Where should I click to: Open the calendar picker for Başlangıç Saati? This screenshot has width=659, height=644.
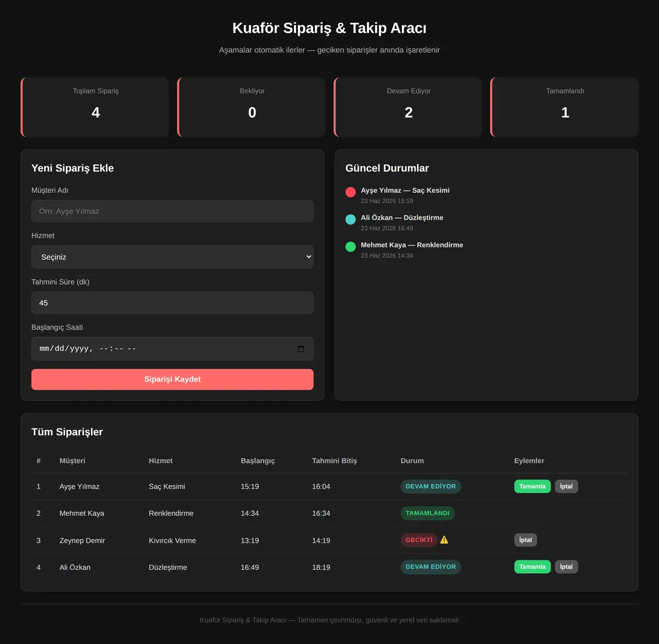click(301, 349)
